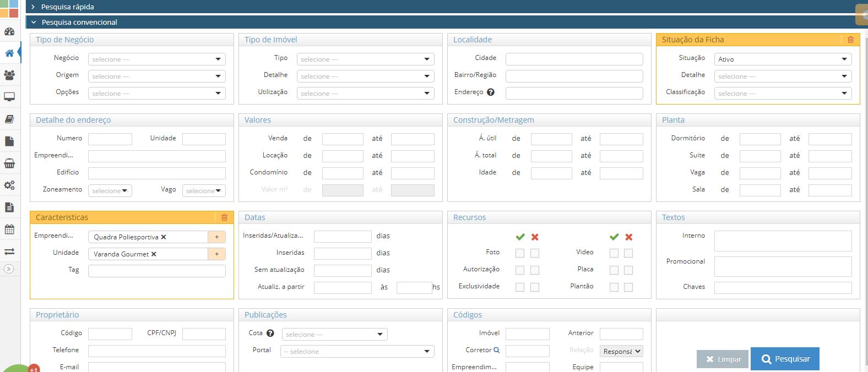868x372 pixels.
Task: Open the shopping basket icon in sidebar
Action: click(9, 163)
